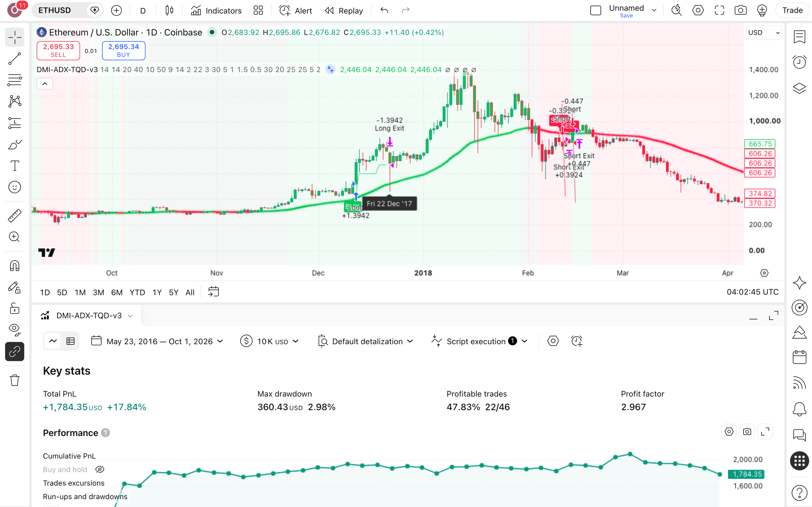Take a chart snapshot with the camera icon
Screen dimensions: 812x507
pos(740,10)
